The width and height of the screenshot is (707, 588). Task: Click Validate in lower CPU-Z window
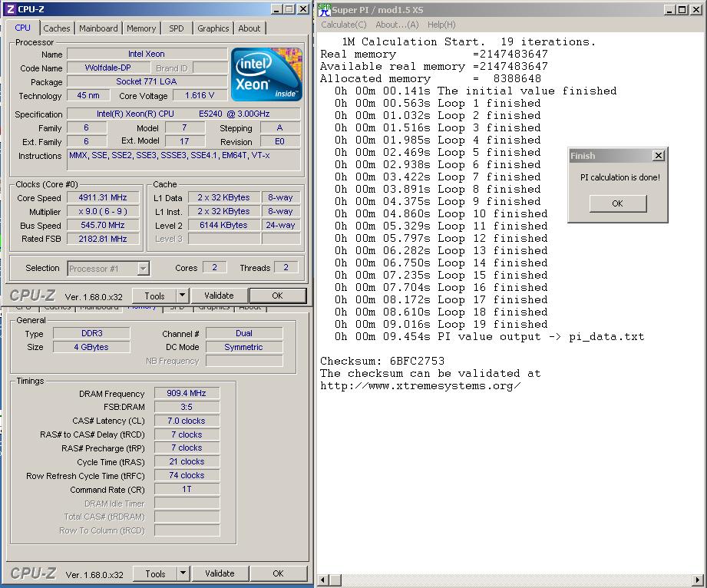coord(220,573)
